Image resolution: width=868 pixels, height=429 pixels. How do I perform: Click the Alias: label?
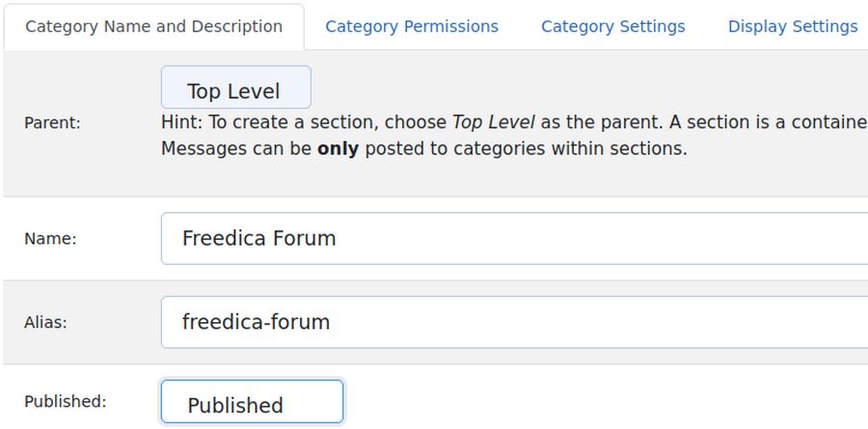click(x=45, y=323)
